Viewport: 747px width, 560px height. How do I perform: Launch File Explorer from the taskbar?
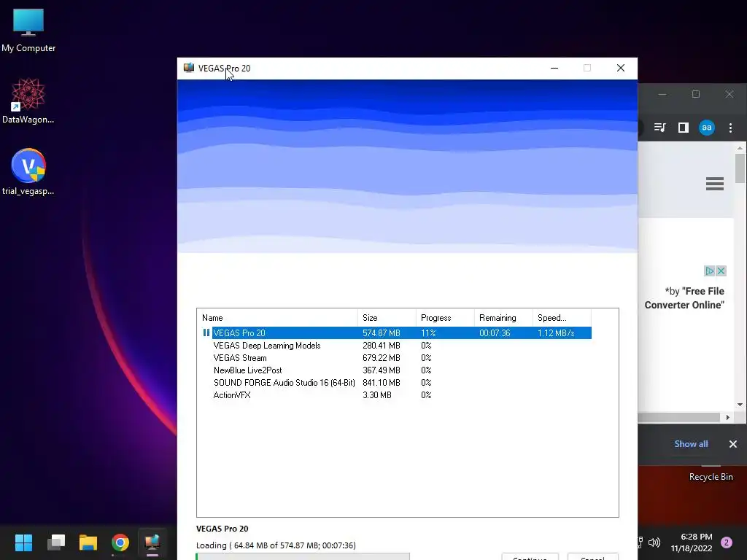(88, 542)
